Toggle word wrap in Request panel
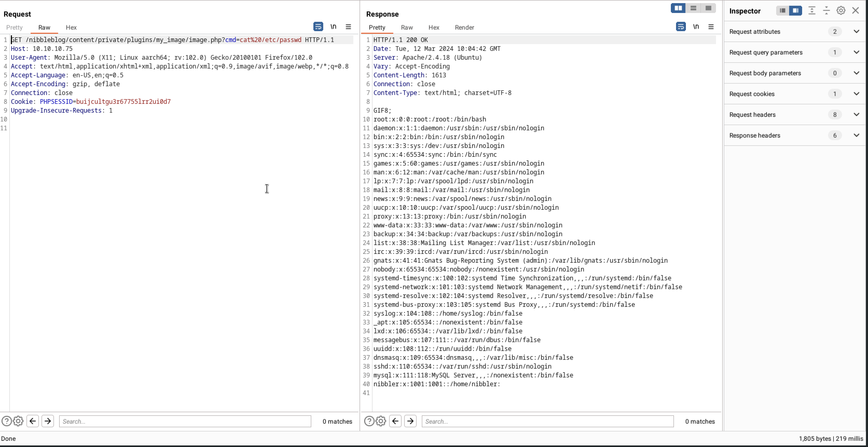The width and height of the screenshot is (868, 447). [x=318, y=27]
